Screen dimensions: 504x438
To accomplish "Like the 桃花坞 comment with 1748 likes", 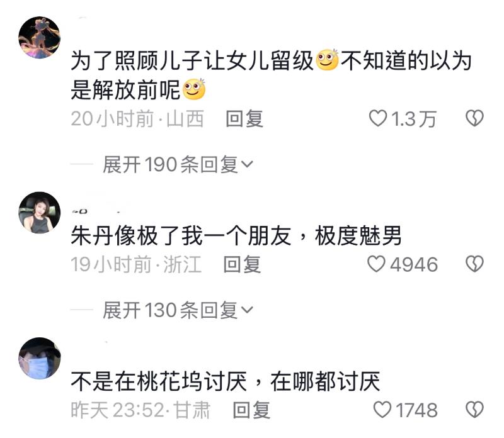I will 382,410.
